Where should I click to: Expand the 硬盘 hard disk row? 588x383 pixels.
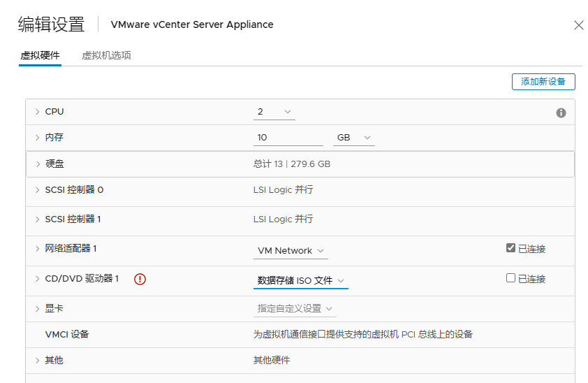38,164
